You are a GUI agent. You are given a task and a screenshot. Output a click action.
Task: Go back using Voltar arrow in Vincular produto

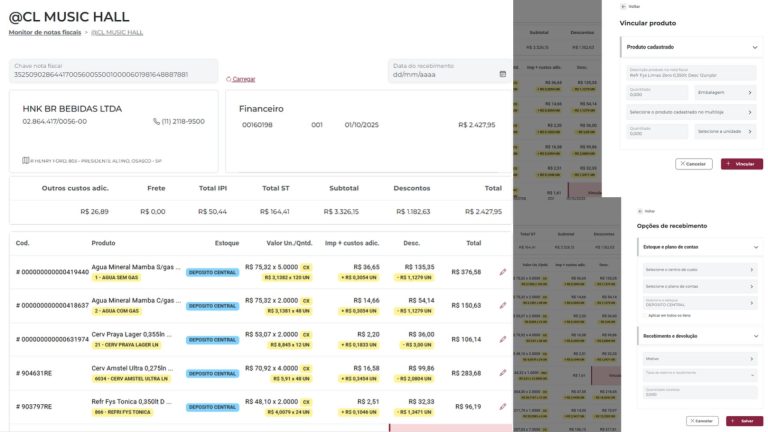click(623, 7)
